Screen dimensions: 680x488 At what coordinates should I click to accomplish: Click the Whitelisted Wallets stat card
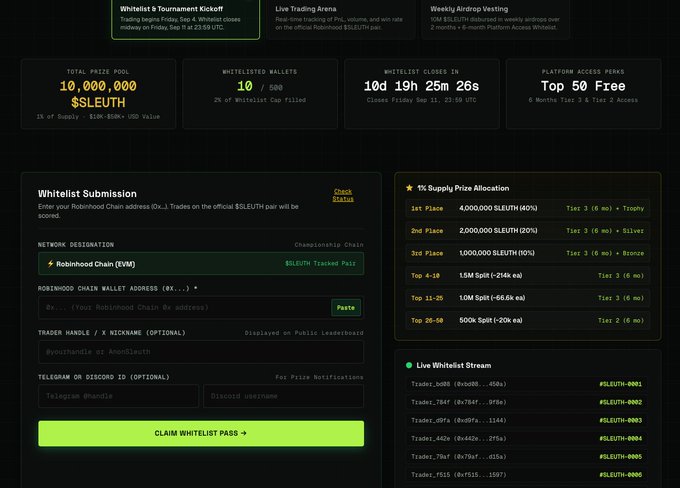(x=260, y=94)
